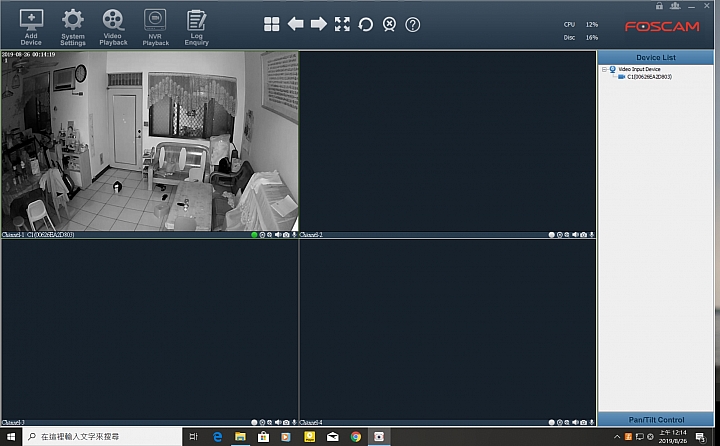
Task: Open NVR Playback
Action: tap(155, 28)
